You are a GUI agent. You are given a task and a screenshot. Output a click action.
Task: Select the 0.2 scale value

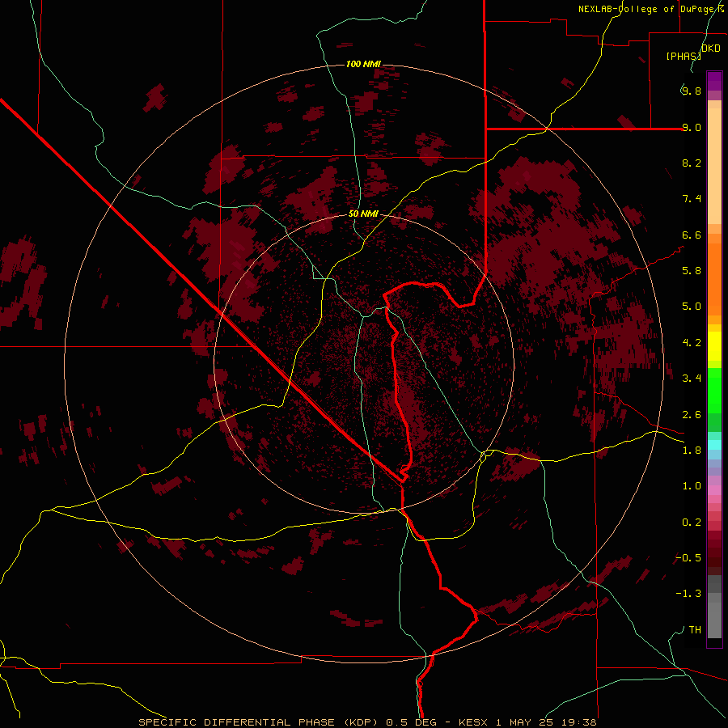click(692, 523)
